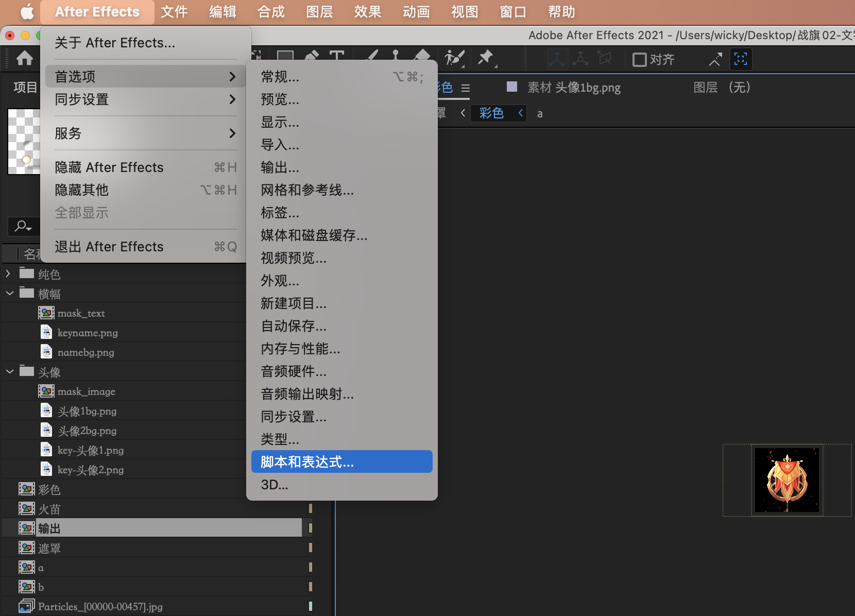Click the Home icon above the project panel

click(24, 58)
